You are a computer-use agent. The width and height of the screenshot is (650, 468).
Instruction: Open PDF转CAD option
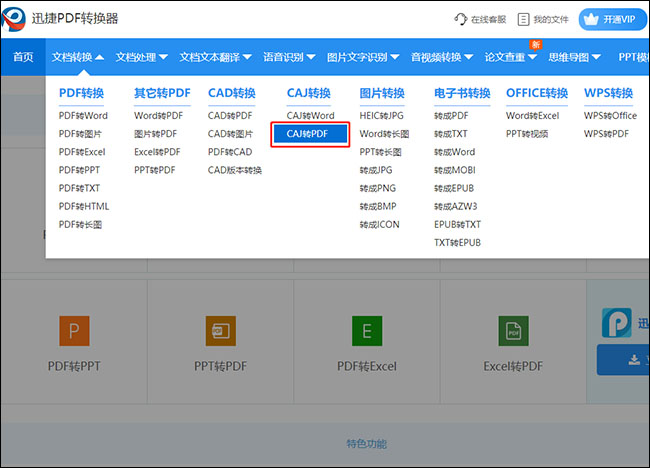[x=230, y=152]
